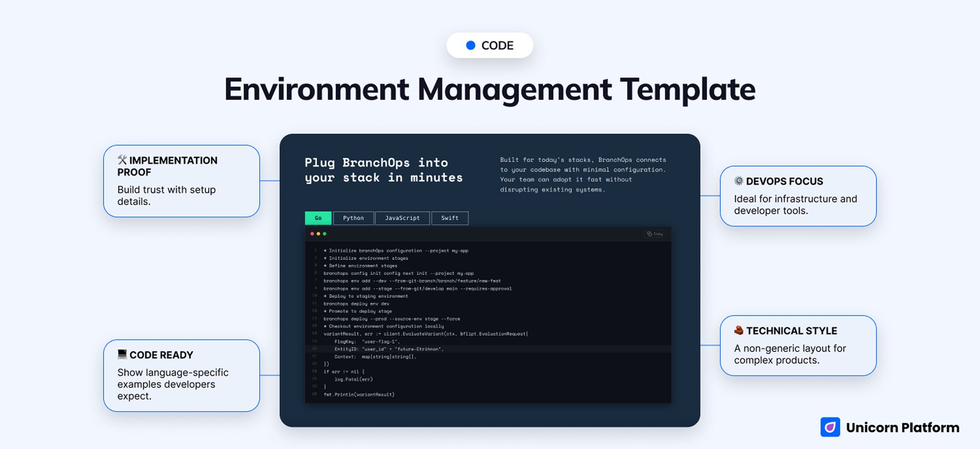
Task: Click code line 'branchops deploy env dev'
Action: [356, 304]
